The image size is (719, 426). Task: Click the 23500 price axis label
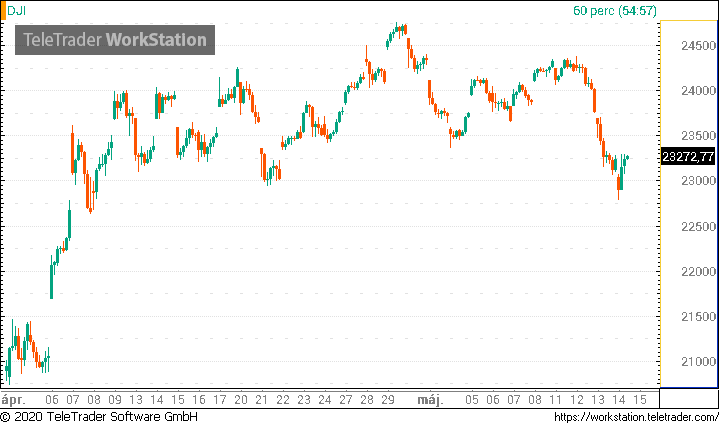pos(698,136)
